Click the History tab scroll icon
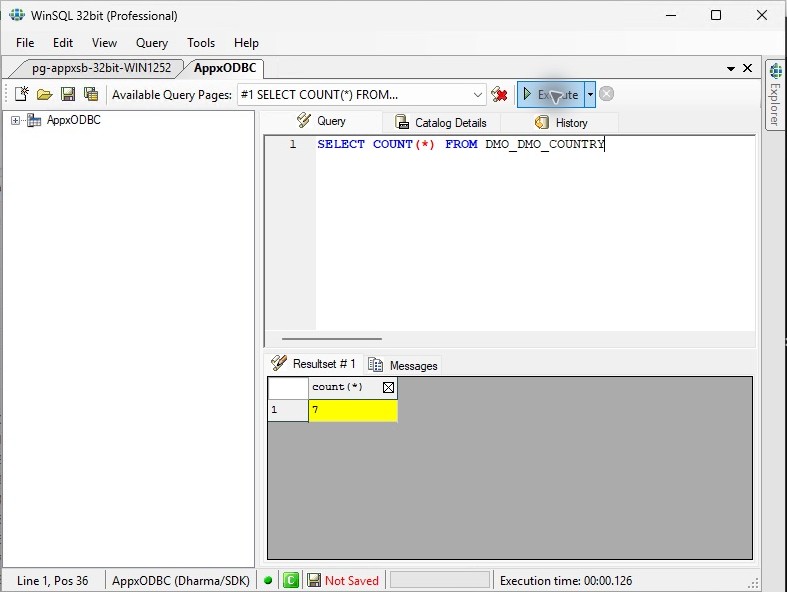Screen dimensions: 787x592 pyautogui.click(x=542, y=122)
